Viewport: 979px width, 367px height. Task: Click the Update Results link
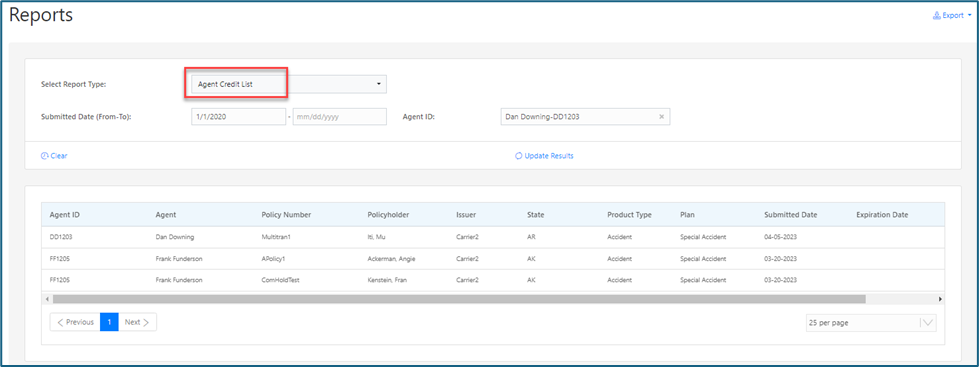[x=549, y=156]
